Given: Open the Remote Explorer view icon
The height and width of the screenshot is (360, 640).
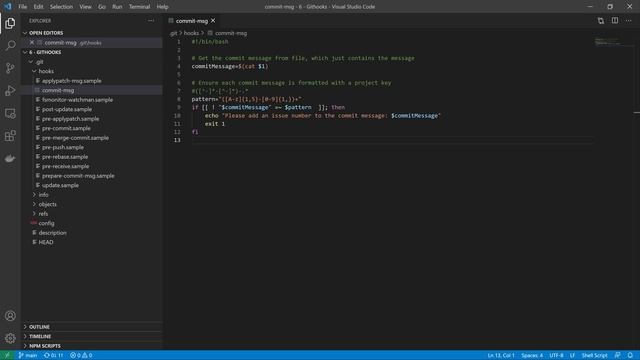Looking at the screenshot, I should [10, 113].
